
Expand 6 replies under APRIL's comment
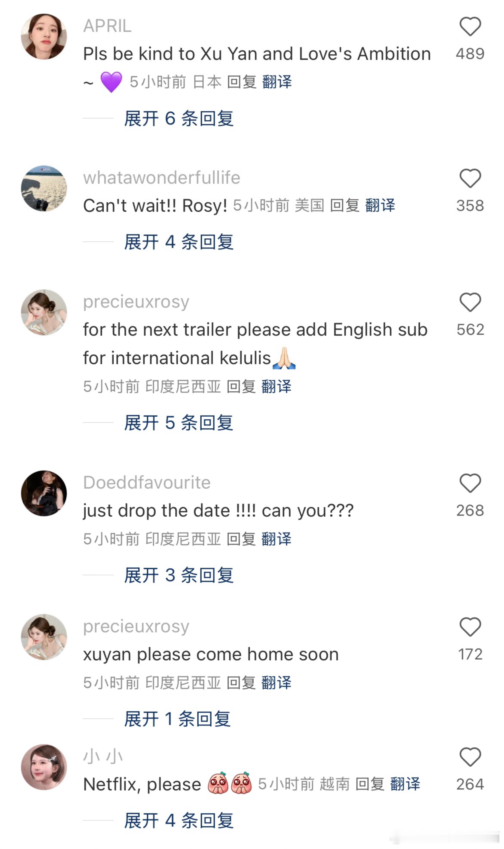(x=179, y=119)
